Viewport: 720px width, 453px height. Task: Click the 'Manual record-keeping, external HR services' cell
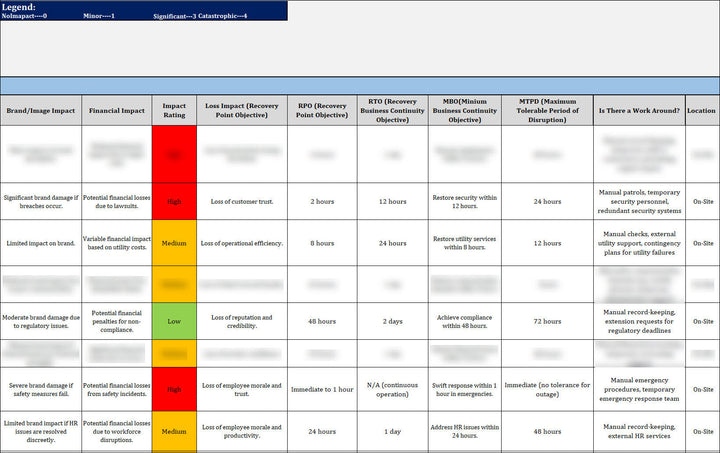coord(639,432)
